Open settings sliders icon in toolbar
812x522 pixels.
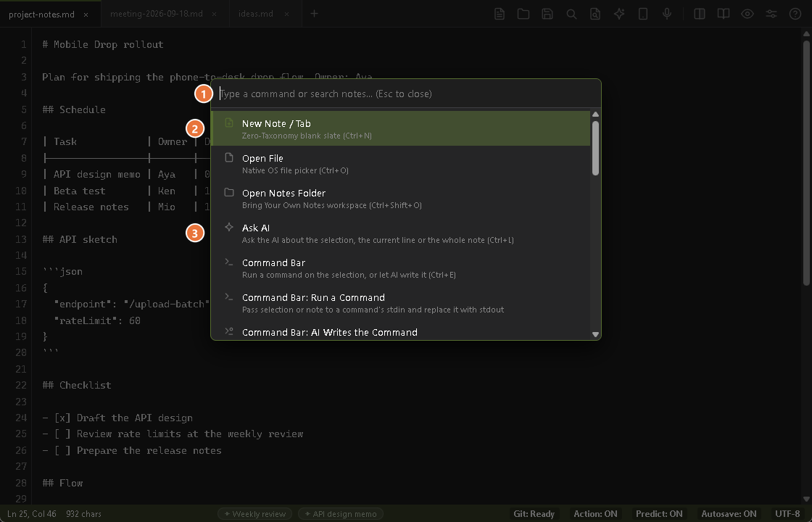tap(771, 14)
